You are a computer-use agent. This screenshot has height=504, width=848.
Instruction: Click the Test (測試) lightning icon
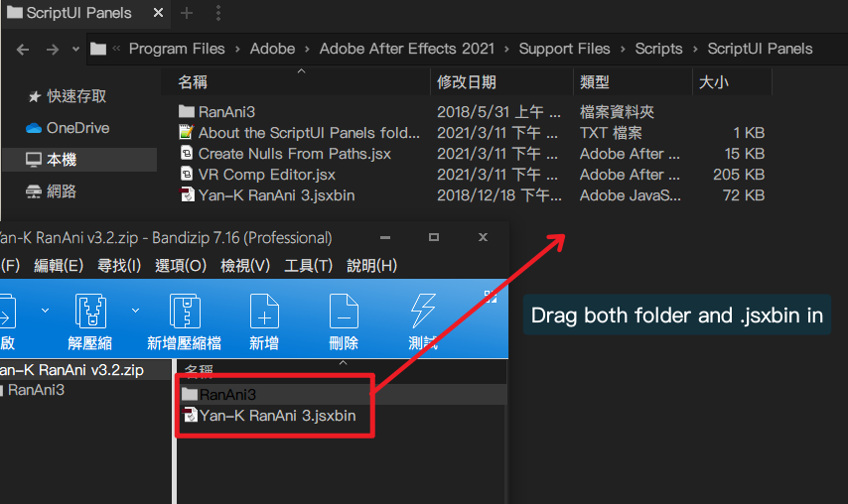point(423,312)
